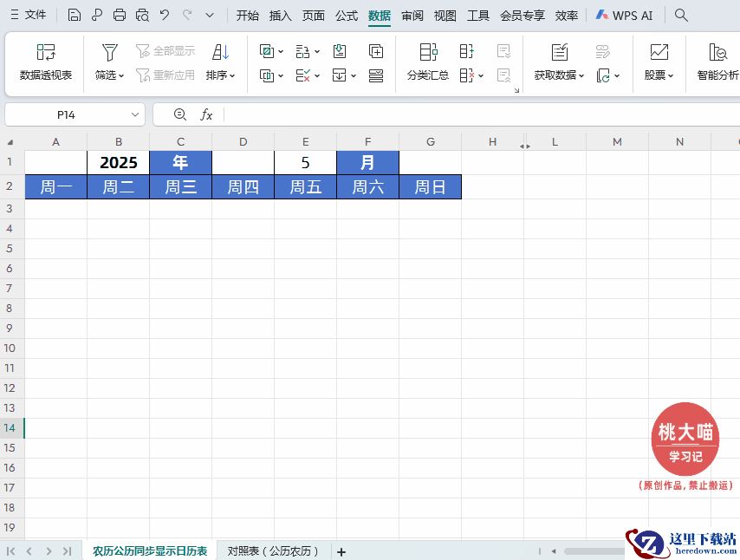Switch to the 插入 tab
The image size is (740, 560).
tap(281, 16)
